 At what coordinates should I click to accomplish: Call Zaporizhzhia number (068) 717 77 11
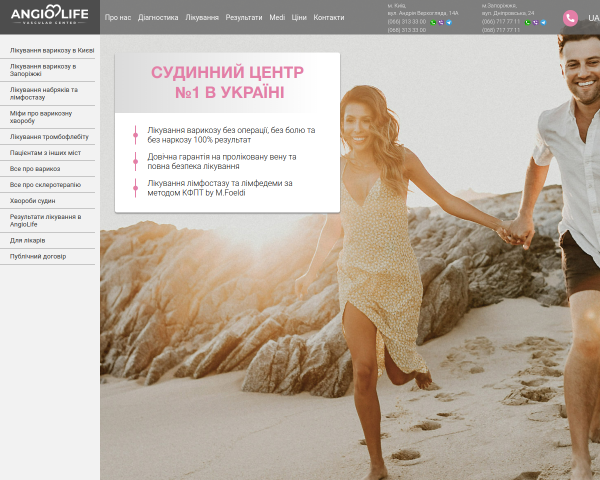pyautogui.click(x=501, y=30)
